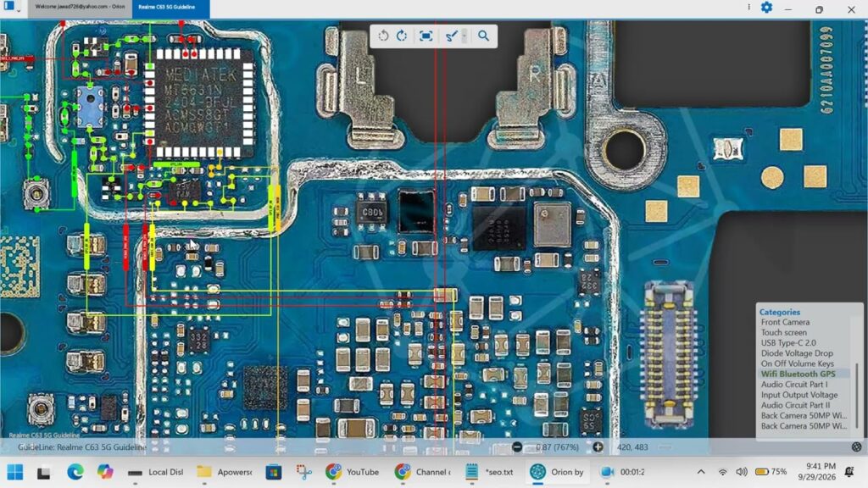Image resolution: width=868 pixels, height=488 pixels.
Task: Click the status bar corner globe icon
Action: (856, 447)
